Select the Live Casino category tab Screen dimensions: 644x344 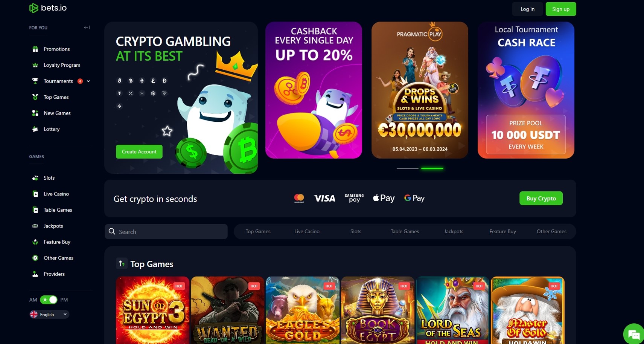tap(307, 231)
